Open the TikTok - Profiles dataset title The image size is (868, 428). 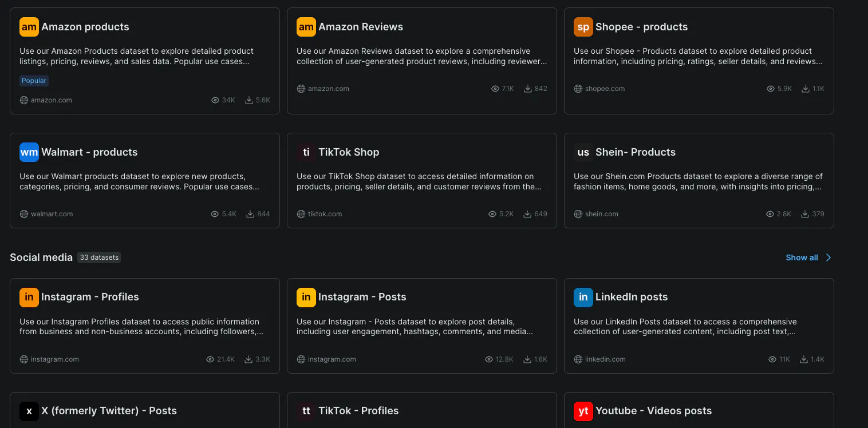point(358,411)
